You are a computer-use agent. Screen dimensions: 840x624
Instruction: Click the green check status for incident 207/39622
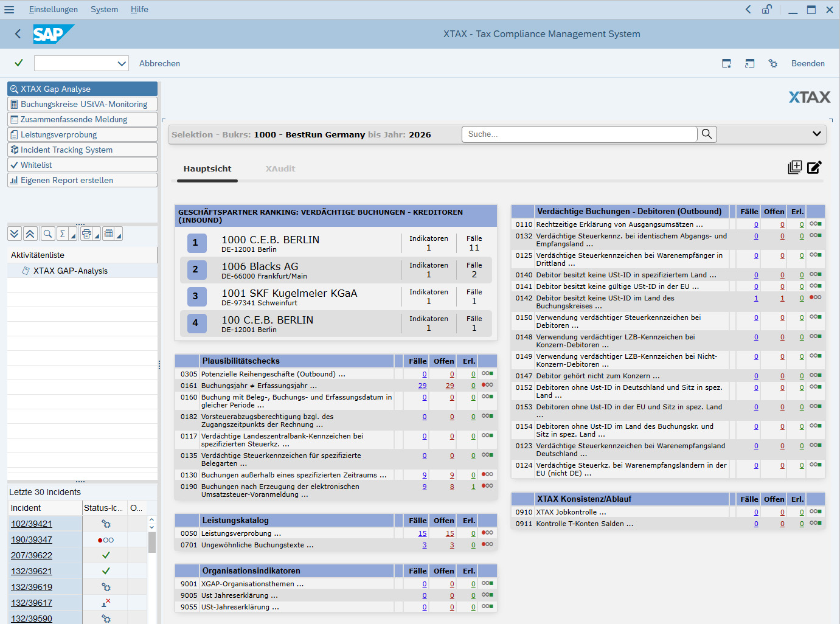click(106, 555)
